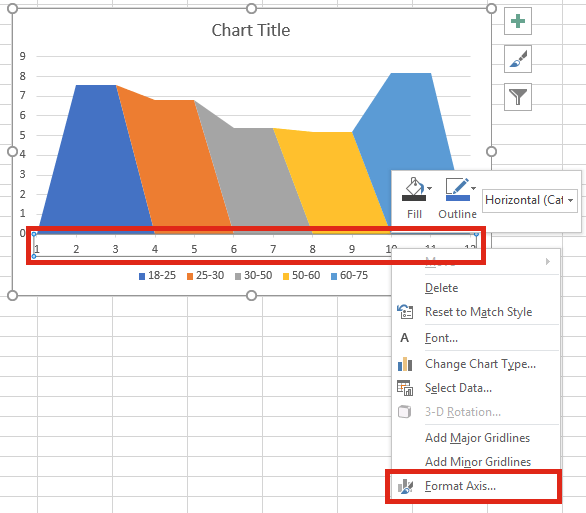Click the Chart Title text
Viewport: 586px width, 513px height.
pos(251,30)
